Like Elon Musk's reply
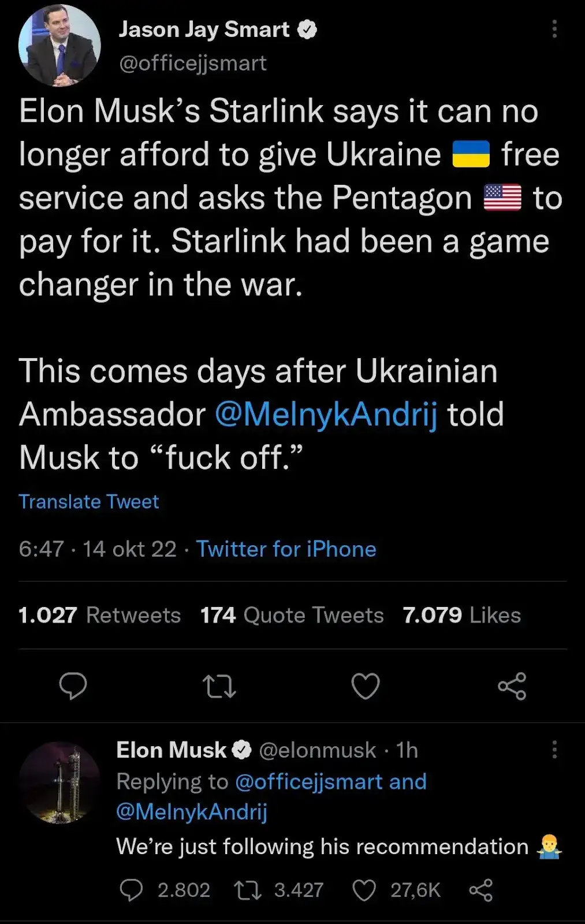Viewport: 585px width, 924px height. point(364,891)
